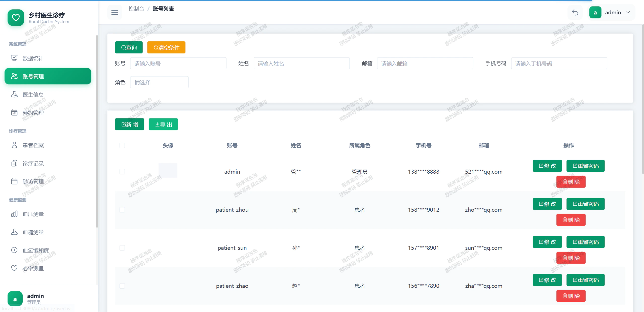
Task: Click the 查询 search button
Action: point(129,47)
